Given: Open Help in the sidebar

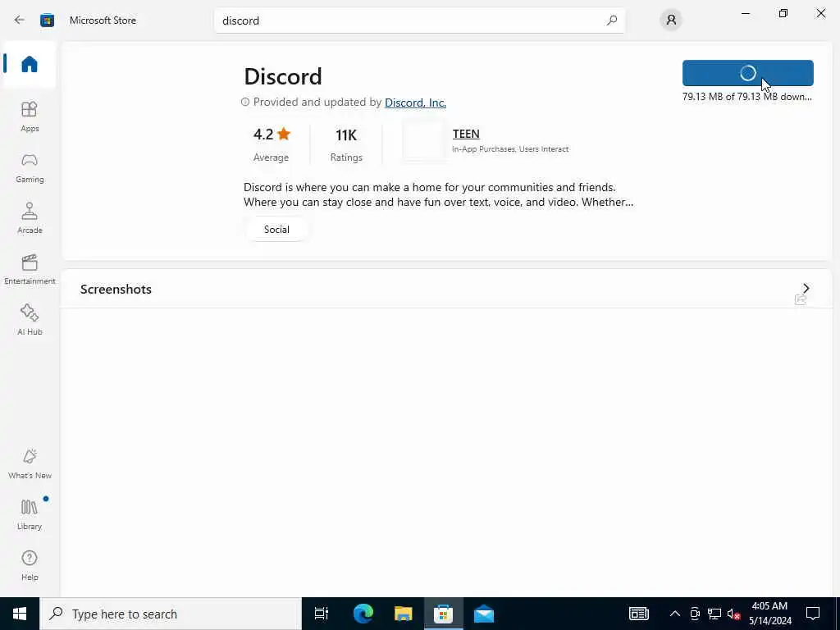Looking at the screenshot, I should pyautogui.click(x=30, y=565).
